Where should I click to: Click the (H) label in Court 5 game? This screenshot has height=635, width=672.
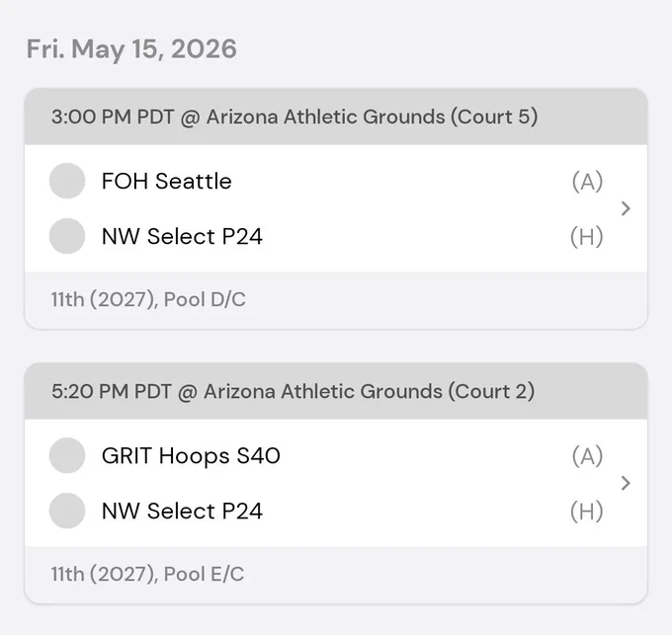tap(587, 236)
